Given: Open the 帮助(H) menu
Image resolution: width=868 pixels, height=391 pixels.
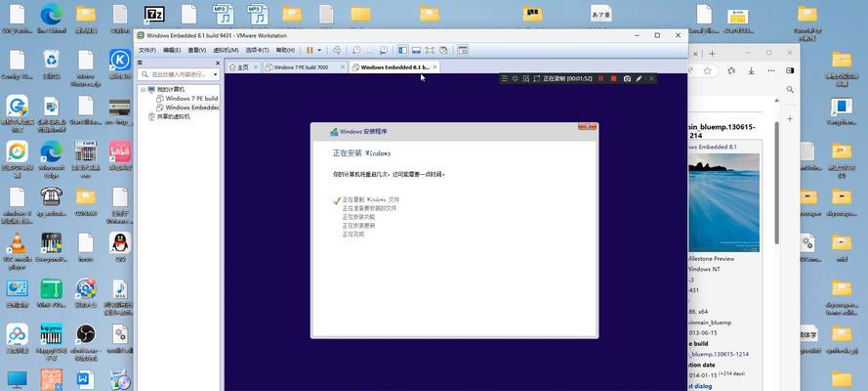Looking at the screenshot, I should click(x=285, y=51).
